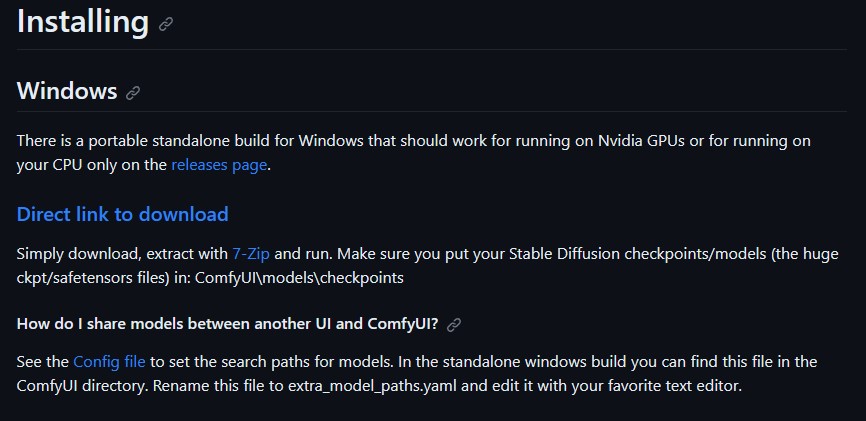This screenshot has height=421, width=866.
Task: Click the Windows section heading
Action: click(67, 92)
